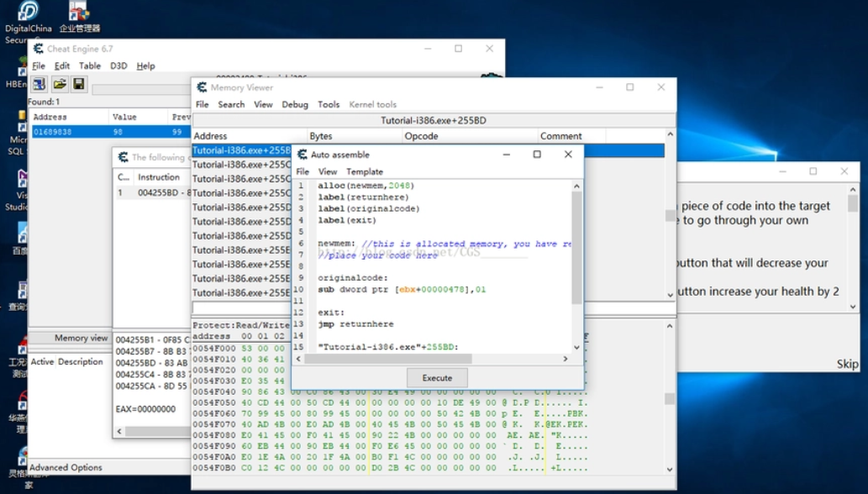
Task: Click the label(originalcode) script line
Action: click(369, 208)
